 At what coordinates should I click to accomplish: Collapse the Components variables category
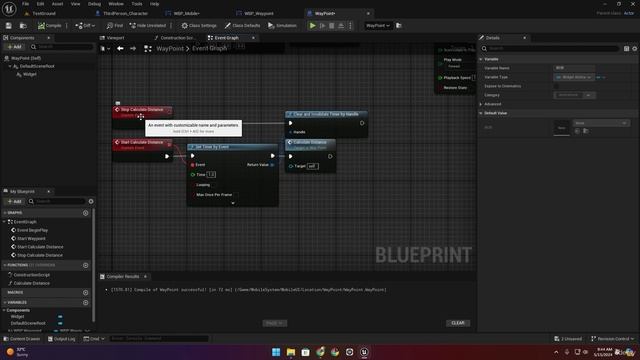pyautogui.click(x=4, y=310)
